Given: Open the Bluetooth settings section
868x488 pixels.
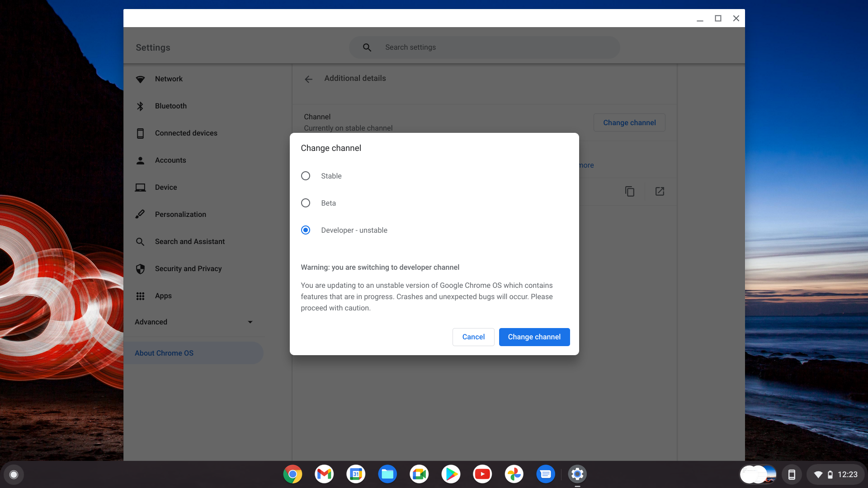Looking at the screenshot, I should pyautogui.click(x=170, y=106).
